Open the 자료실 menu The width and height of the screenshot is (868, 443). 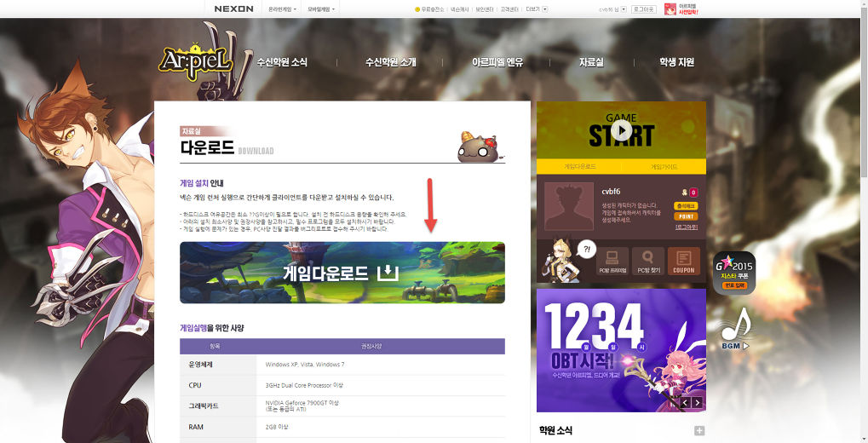point(590,62)
